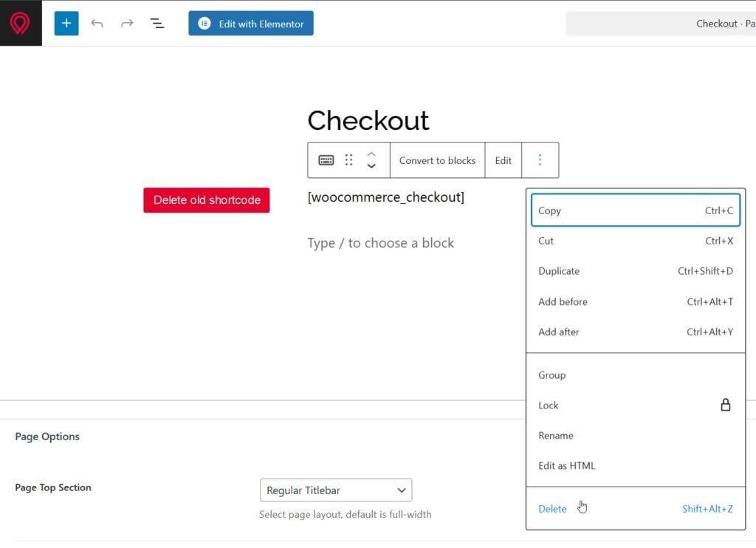
Task: Choose Duplicate in the block menu
Action: (x=559, y=271)
